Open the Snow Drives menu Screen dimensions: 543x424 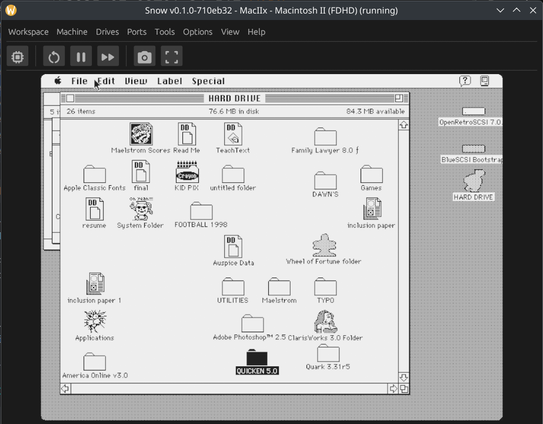pos(107,32)
